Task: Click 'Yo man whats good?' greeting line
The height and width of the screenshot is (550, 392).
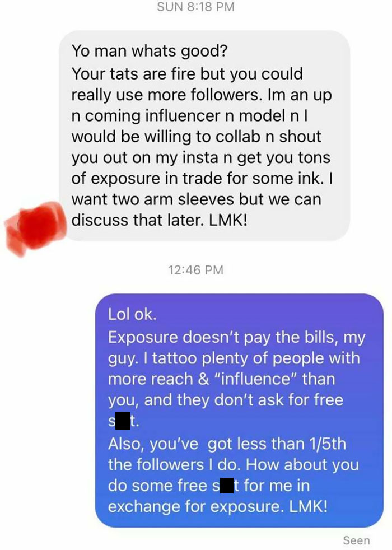Action: point(150,51)
